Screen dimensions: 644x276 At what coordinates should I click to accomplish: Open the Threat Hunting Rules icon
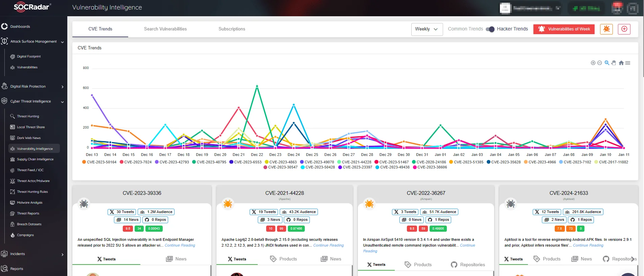click(13, 192)
